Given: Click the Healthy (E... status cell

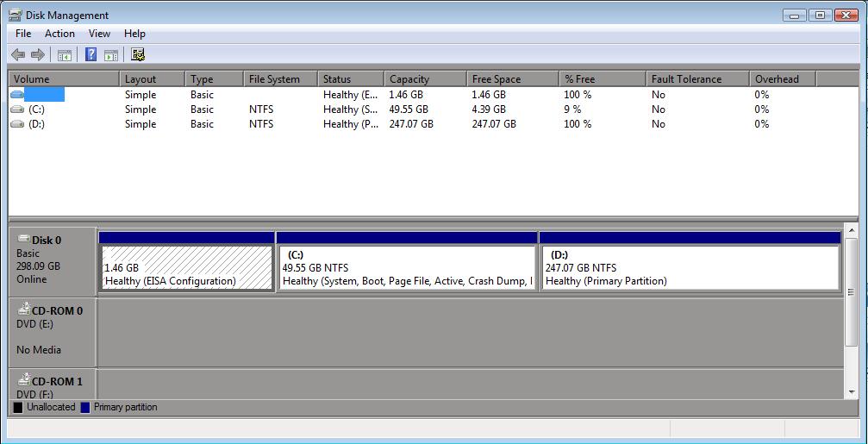Looking at the screenshot, I should (x=351, y=95).
